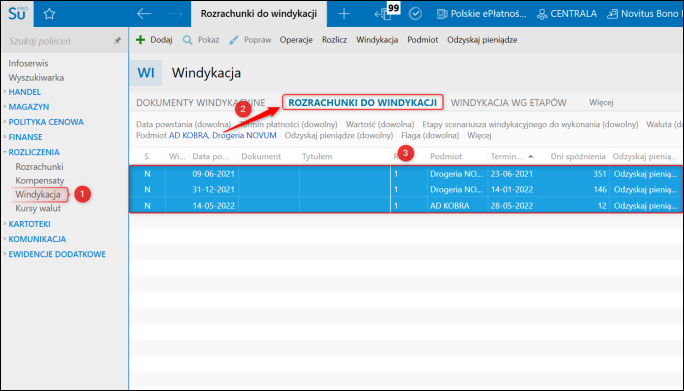Click the Podmiot filter AD KOBRA link
Screen dimensions: 684x391
click(x=188, y=135)
